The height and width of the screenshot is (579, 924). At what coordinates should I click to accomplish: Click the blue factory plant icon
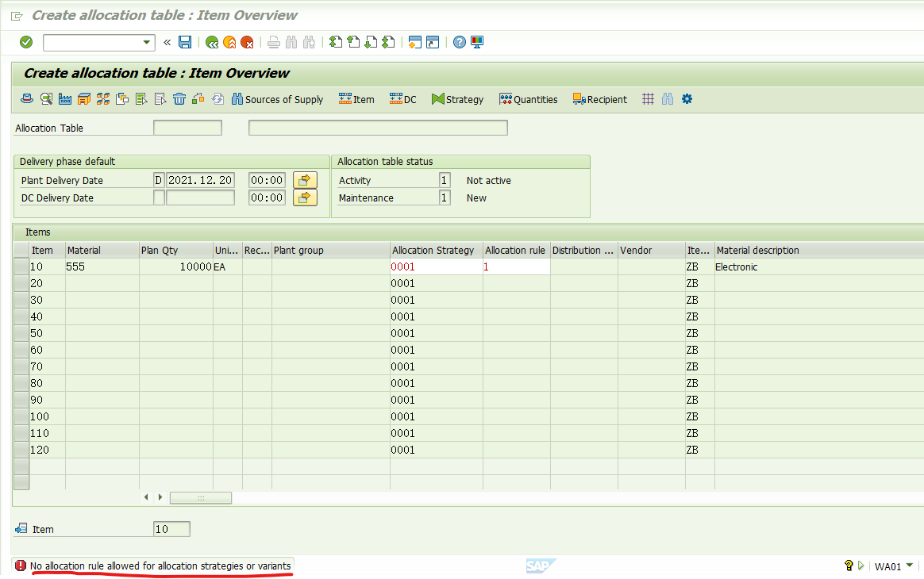tap(65, 99)
